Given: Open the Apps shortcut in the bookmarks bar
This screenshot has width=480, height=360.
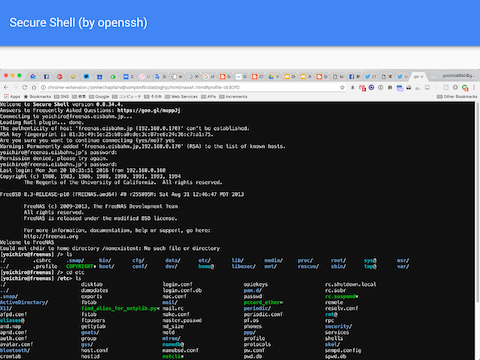Looking at the screenshot, I should pyautogui.click(x=12, y=97).
